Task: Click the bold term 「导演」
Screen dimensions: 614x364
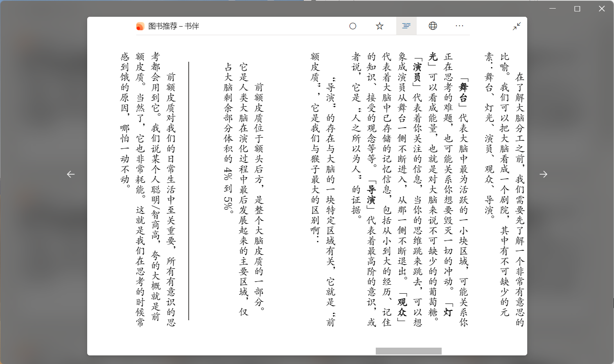Action: pyautogui.click(x=371, y=194)
